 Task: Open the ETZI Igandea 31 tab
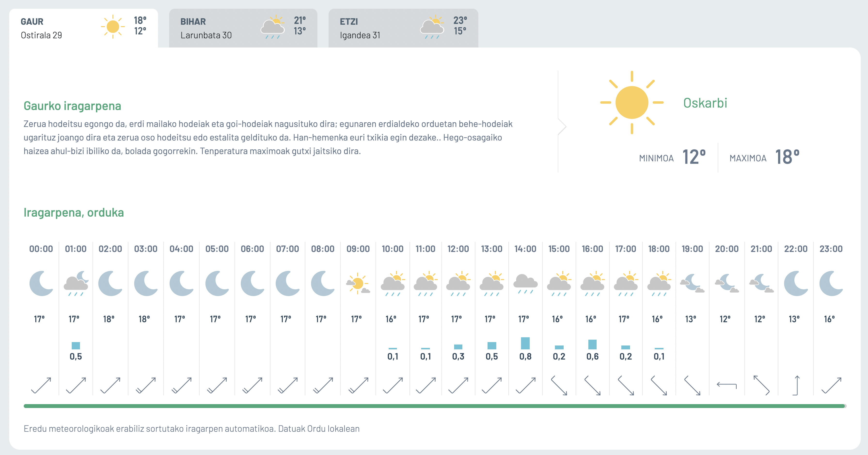(x=403, y=28)
